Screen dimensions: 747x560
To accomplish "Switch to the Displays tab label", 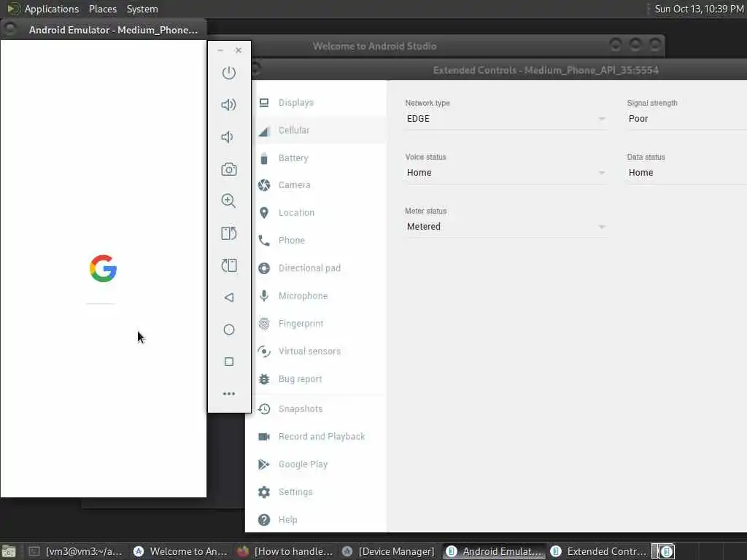I will tap(296, 103).
